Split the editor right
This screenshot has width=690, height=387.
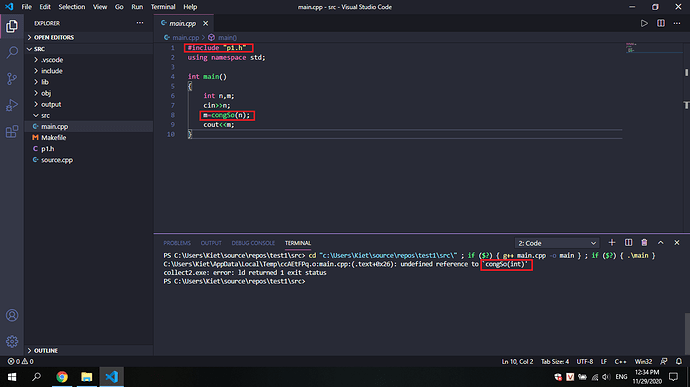(x=661, y=23)
